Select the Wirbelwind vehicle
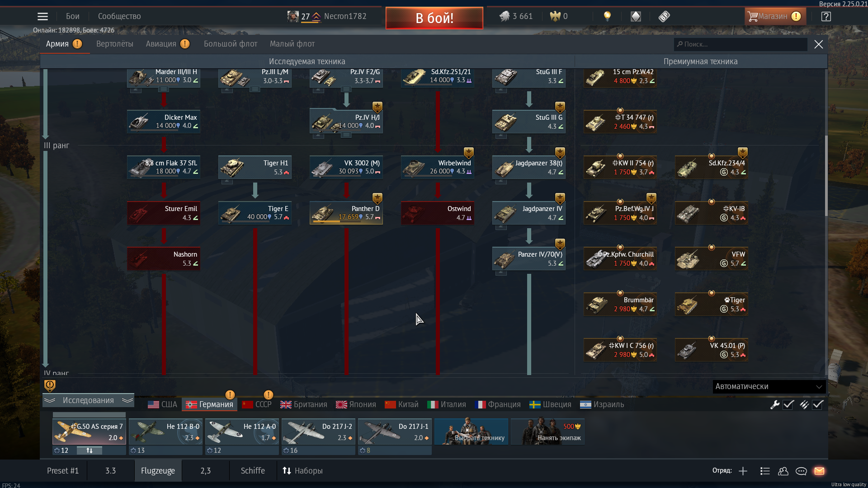 [437, 167]
